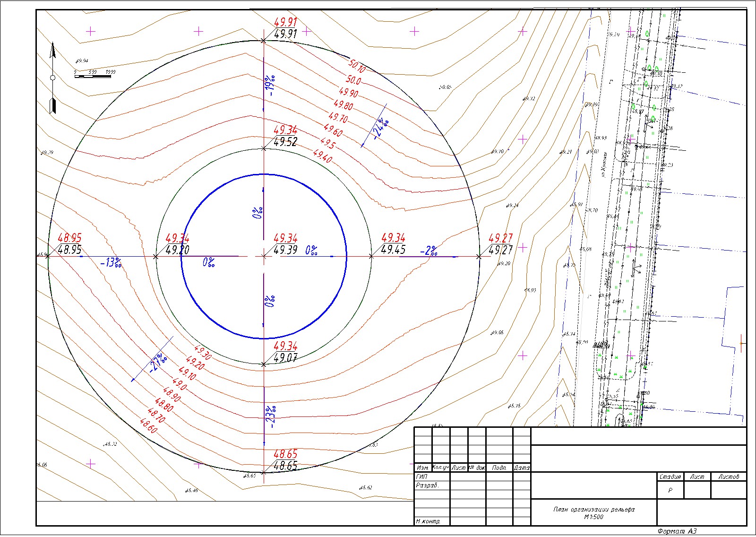Click the 'Стадия' header cell

[x=670, y=477]
